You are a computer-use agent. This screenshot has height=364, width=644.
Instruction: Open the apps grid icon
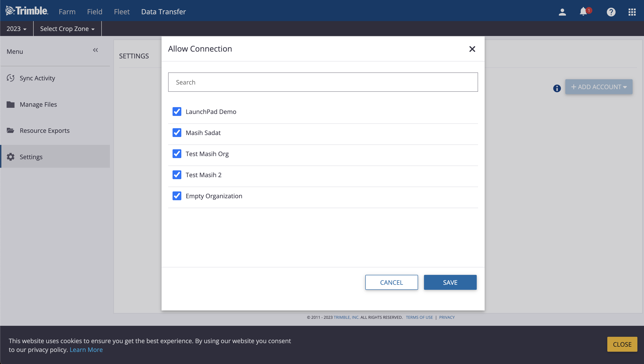point(632,12)
